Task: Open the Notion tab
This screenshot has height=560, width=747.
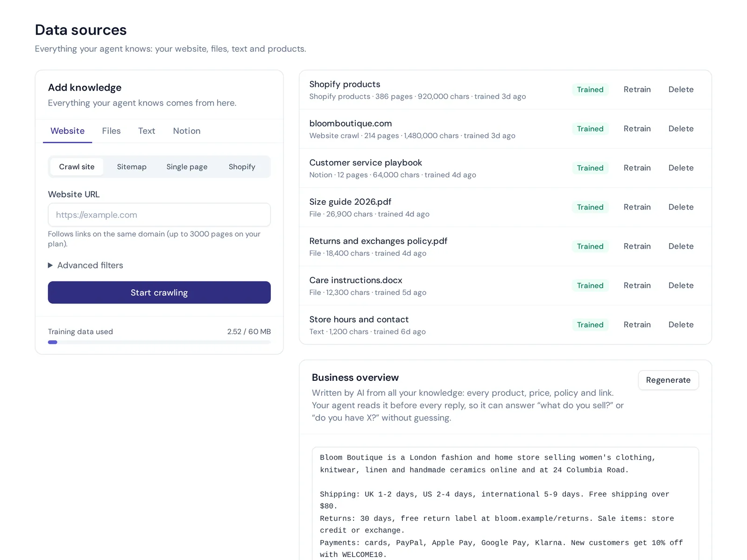Action: coord(187,131)
